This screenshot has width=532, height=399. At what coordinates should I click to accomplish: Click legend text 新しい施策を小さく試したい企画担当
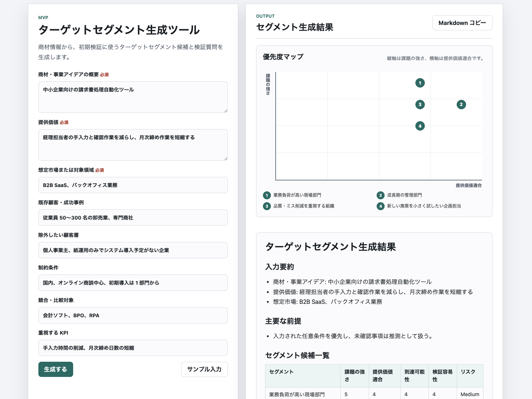point(424,206)
